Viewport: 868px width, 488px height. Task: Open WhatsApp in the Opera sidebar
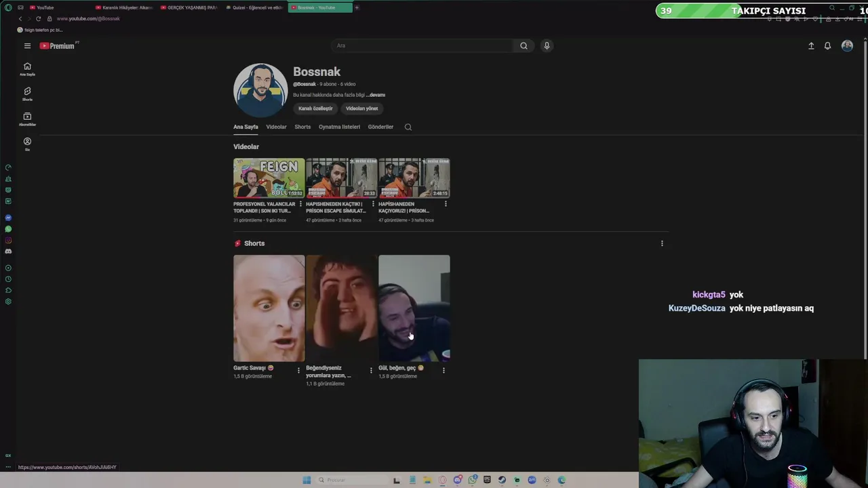pyautogui.click(x=8, y=229)
